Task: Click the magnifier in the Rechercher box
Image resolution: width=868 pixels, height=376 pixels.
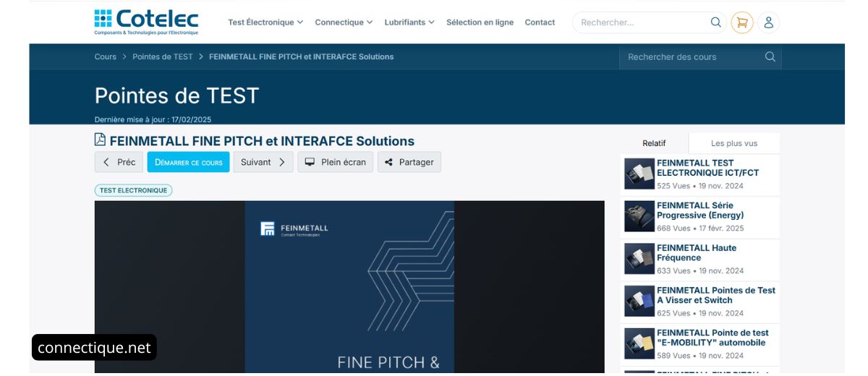Action: pyautogui.click(x=715, y=22)
